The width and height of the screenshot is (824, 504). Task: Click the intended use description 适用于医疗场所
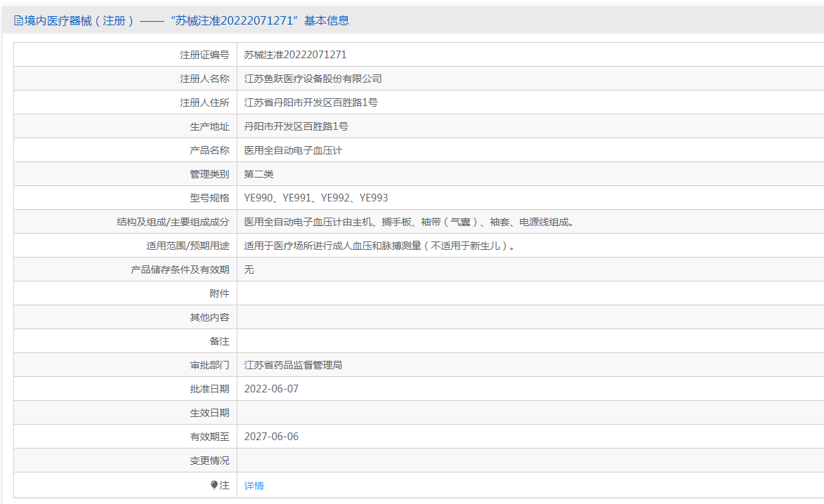click(381, 246)
